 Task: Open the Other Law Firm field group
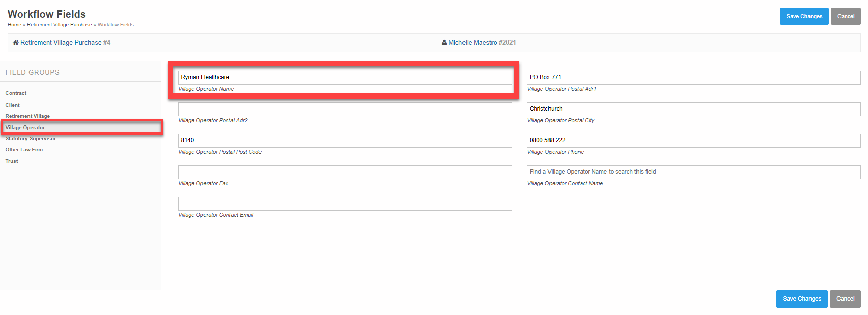click(24, 150)
